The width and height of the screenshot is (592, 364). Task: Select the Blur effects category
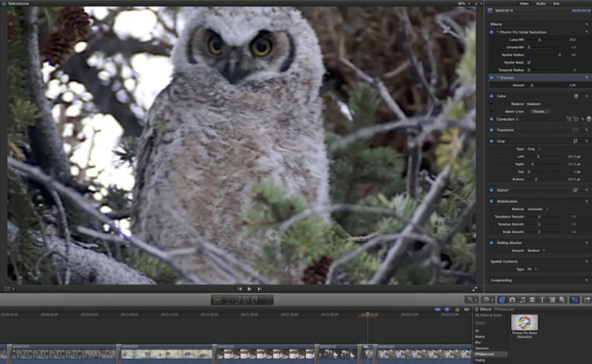pyautogui.click(x=478, y=342)
